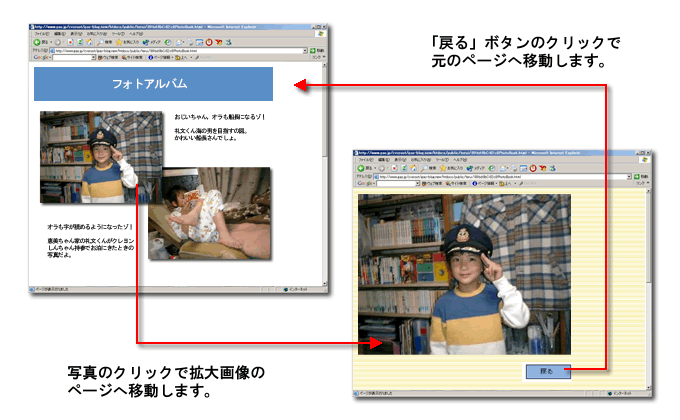Click Favorites star icon in left browser toolbar
This screenshot has width=680, height=420.
119,42
